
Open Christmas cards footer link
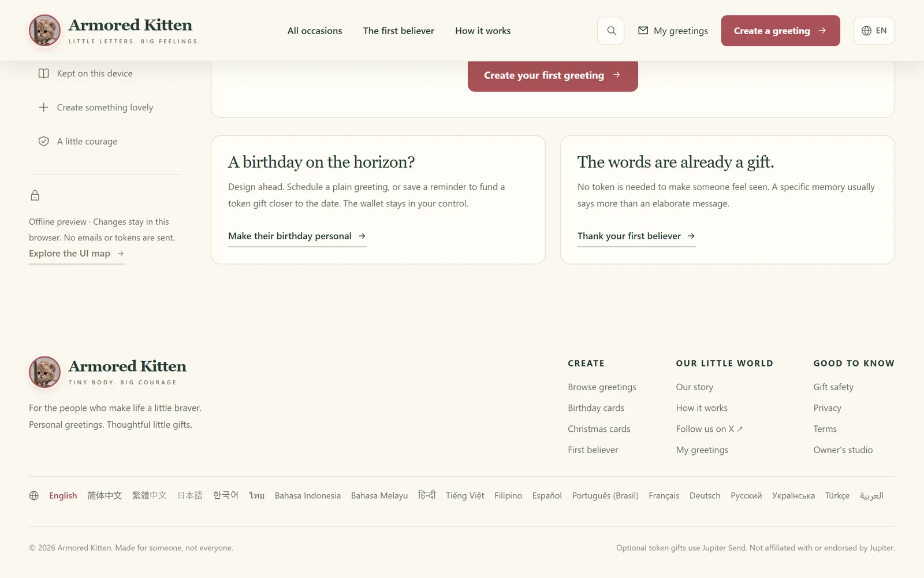(x=599, y=429)
